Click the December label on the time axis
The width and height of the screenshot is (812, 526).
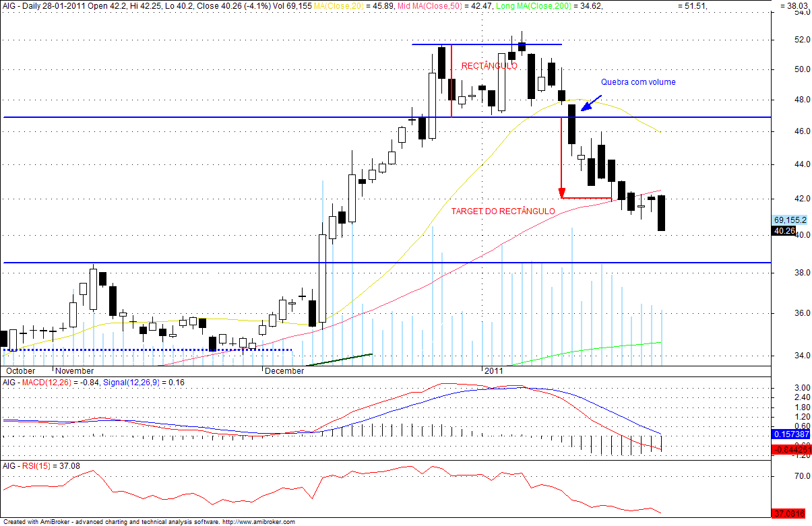pos(284,370)
